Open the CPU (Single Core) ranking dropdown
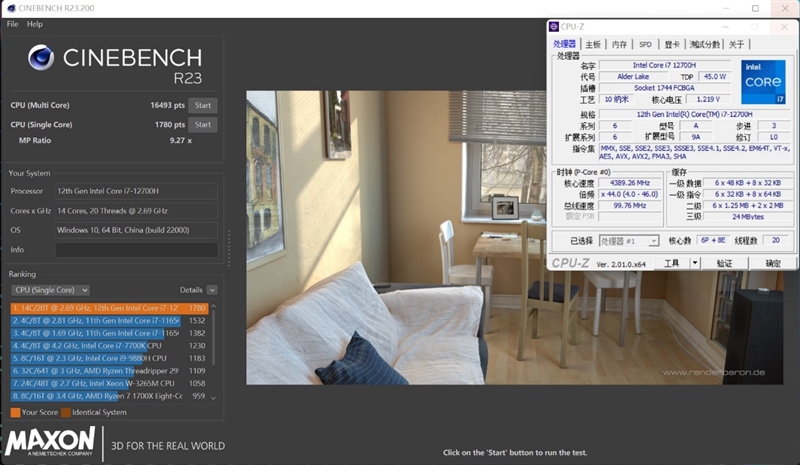The image size is (800, 465). (x=50, y=290)
